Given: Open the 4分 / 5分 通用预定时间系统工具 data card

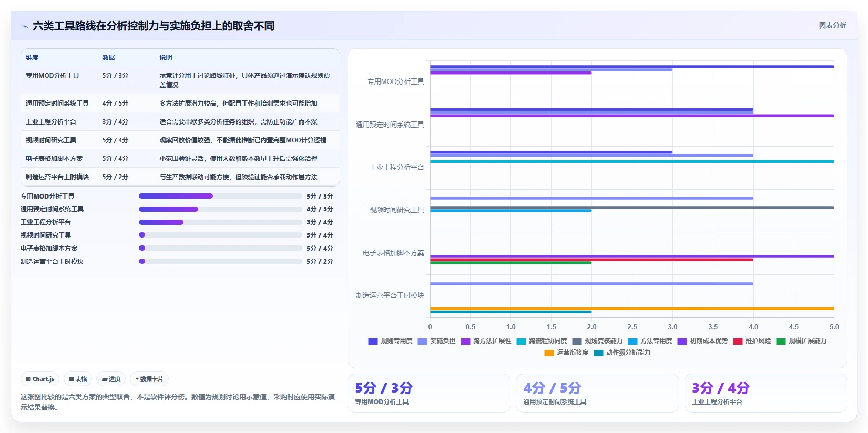Looking at the screenshot, I should pyautogui.click(x=597, y=393).
